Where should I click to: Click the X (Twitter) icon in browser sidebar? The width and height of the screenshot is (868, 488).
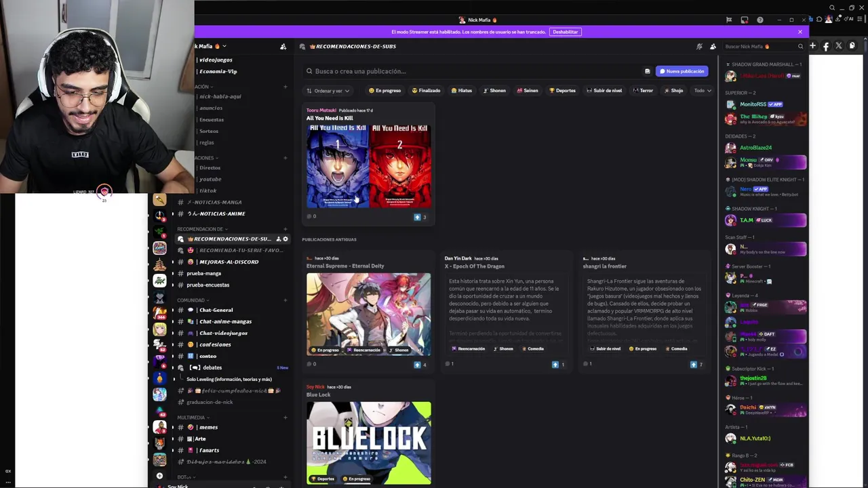[839, 46]
